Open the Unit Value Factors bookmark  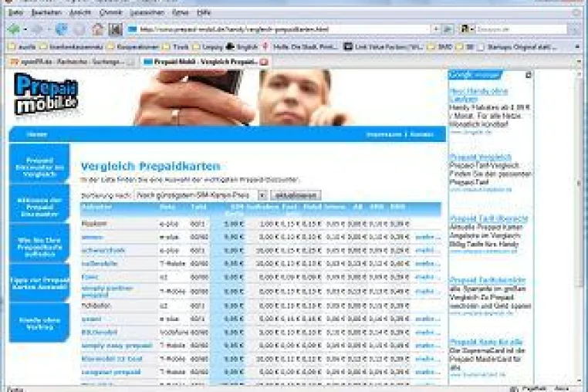point(384,47)
